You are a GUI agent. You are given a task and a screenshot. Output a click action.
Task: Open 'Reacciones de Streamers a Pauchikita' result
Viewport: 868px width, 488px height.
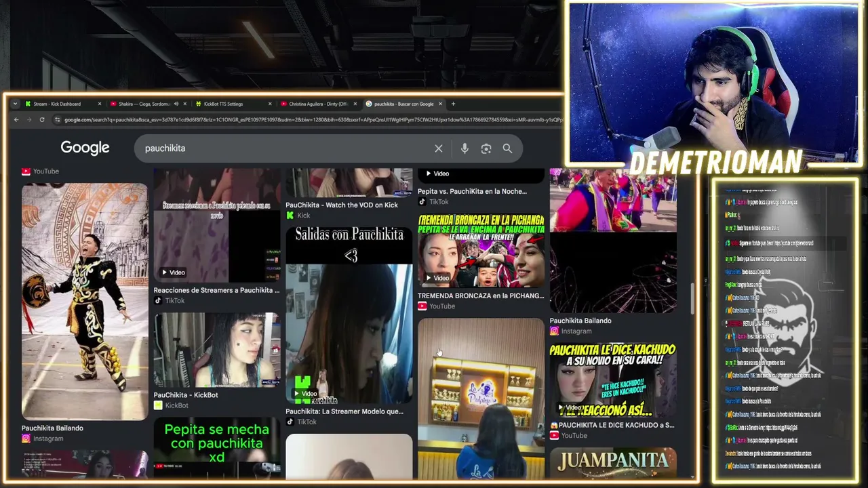click(x=216, y=290)
